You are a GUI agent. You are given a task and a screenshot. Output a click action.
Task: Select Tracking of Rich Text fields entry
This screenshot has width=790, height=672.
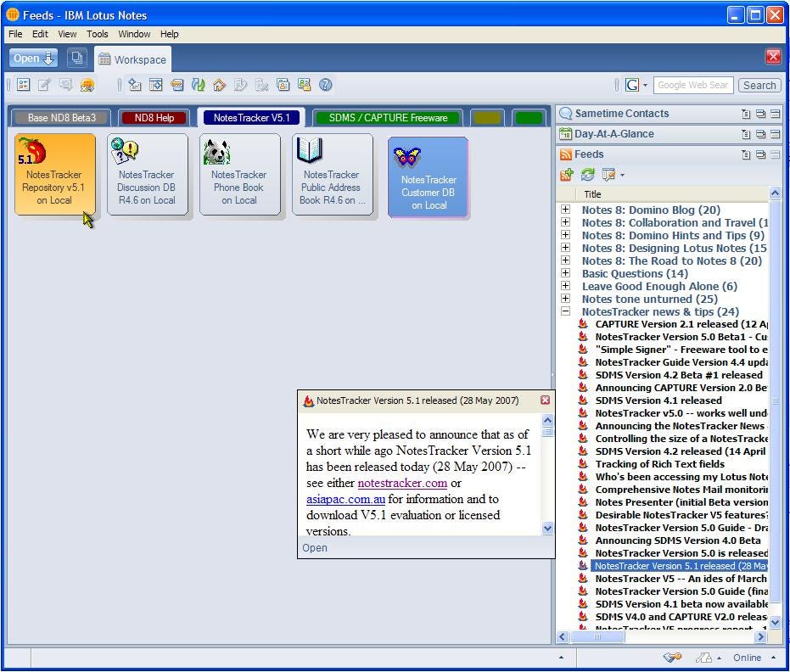coord(659,463)
